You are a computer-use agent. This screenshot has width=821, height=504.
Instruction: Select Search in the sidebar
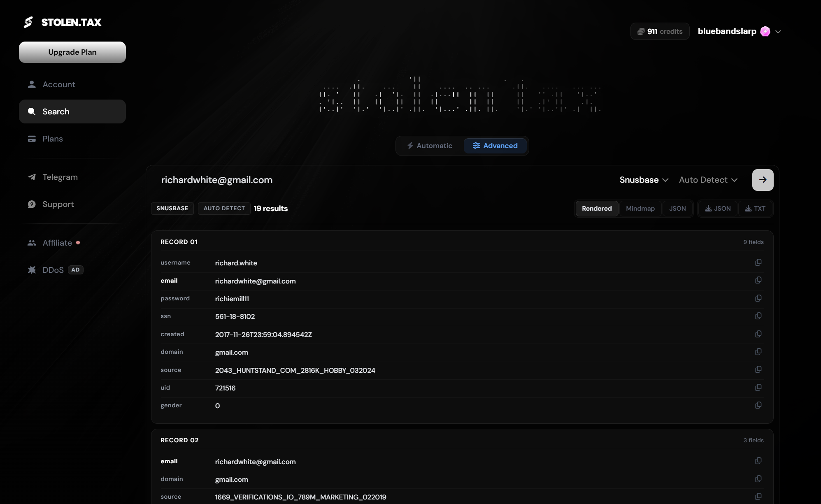72,111
